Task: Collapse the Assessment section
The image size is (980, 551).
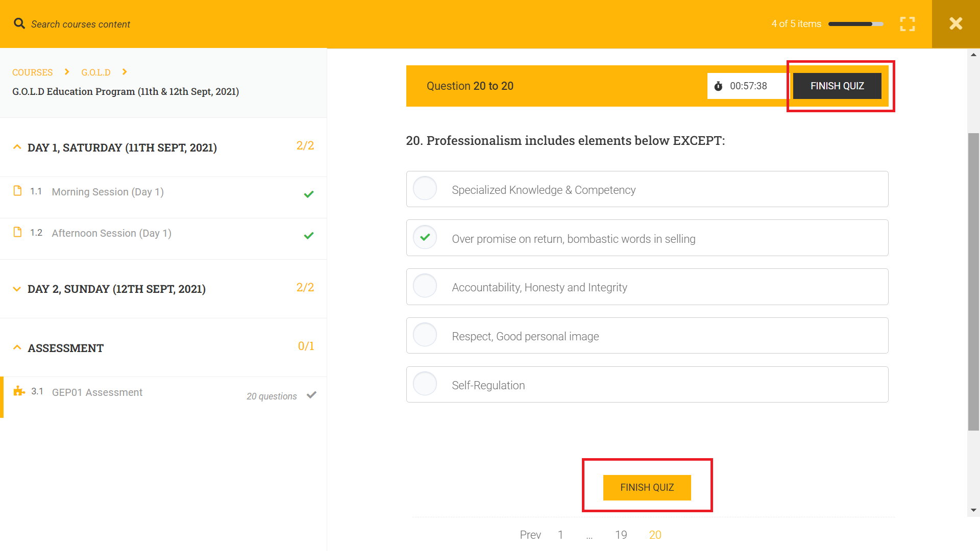Action: click(17, 347)
